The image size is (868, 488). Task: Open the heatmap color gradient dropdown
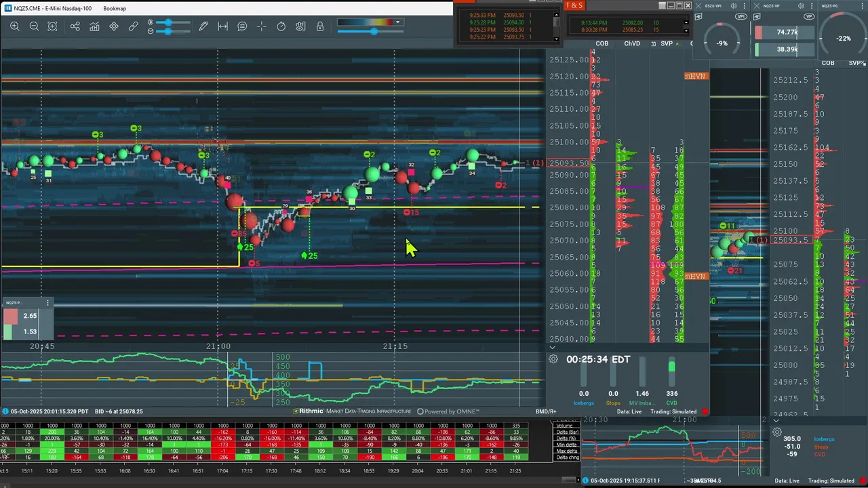point(398,22)
